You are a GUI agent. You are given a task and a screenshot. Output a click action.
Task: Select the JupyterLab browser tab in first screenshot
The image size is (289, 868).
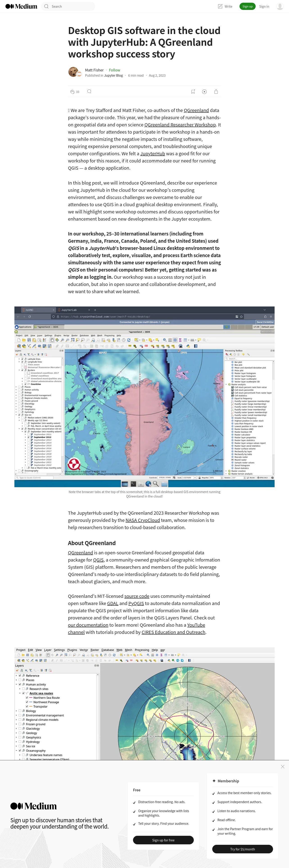pyautogui.click(x=74, y=310)
